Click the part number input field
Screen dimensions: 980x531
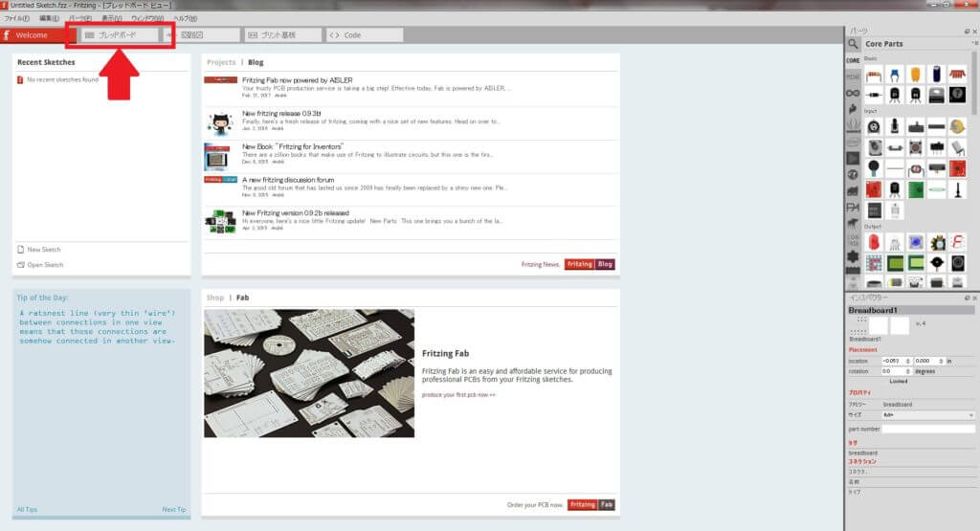(x=928, y=430)
